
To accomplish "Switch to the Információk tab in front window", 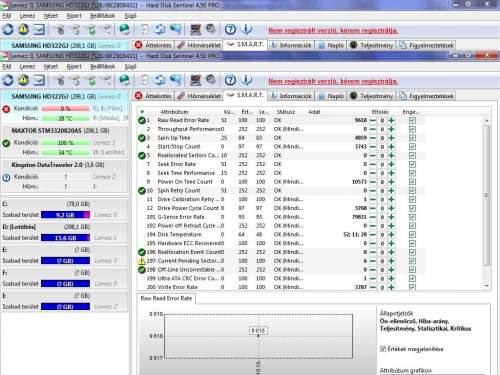I will point(291,96).
